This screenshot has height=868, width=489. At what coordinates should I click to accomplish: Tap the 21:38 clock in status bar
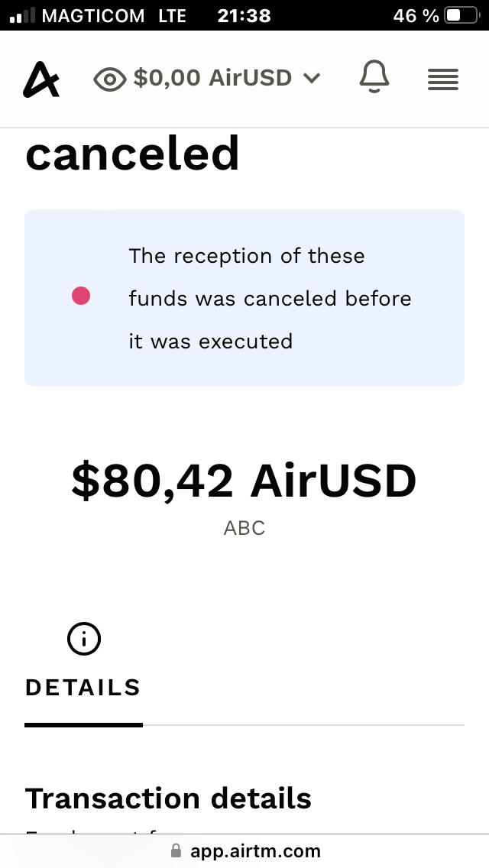coord(244,15)
